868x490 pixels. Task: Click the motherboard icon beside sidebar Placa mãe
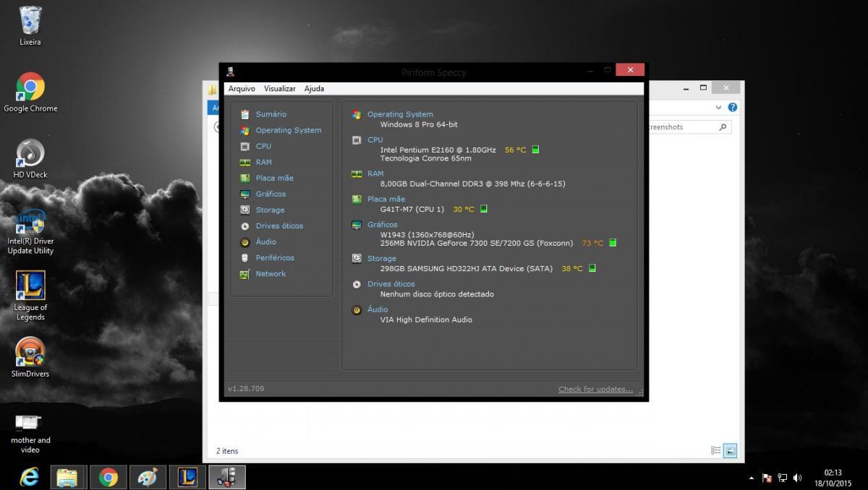[x=244, y=178]
